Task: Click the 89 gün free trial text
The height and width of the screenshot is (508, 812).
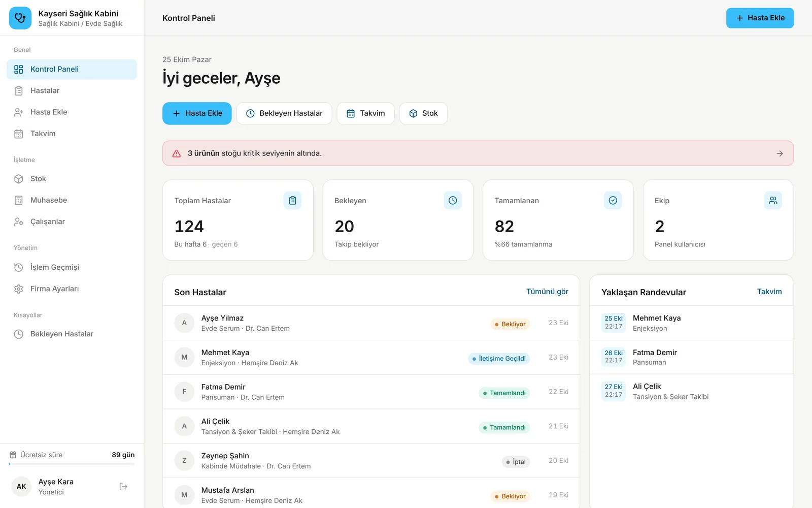Action: tap(123, 455)
